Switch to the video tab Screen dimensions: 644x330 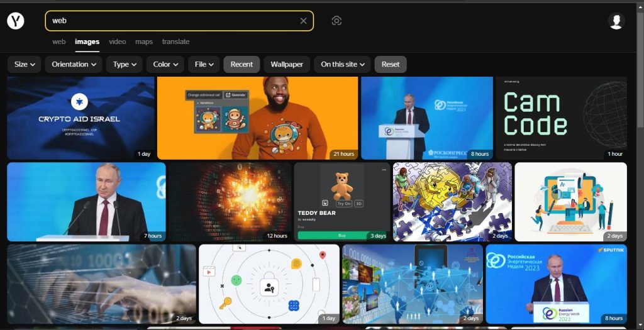[118, 41]
